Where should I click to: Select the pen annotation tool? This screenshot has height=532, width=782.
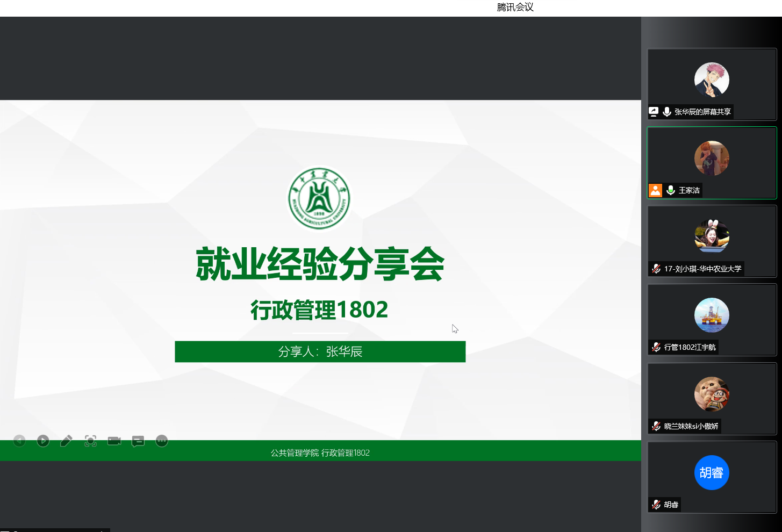click(x=67, y=441)
